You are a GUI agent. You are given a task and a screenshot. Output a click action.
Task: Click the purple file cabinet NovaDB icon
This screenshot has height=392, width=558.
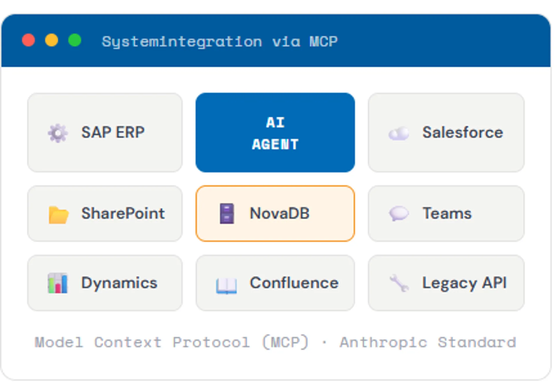227,214
